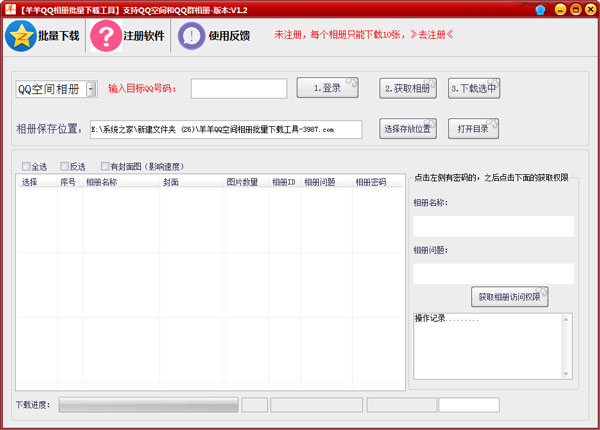Open the 批量下载 tab
Screen dimensions: 600x430
click(43, 36)
